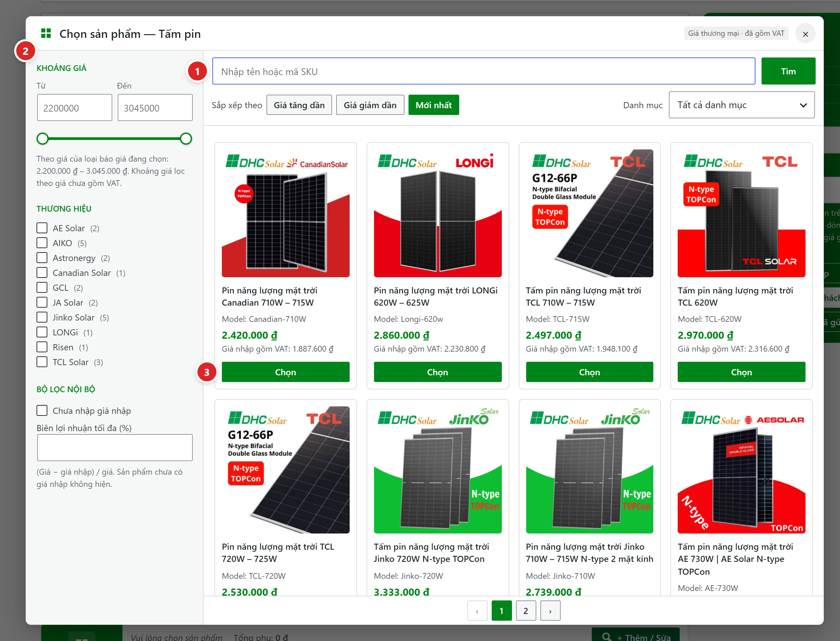Open the Tất cả danh mục dropdown
The width and height of the screenshot is (840, 641).
(742, 105)
